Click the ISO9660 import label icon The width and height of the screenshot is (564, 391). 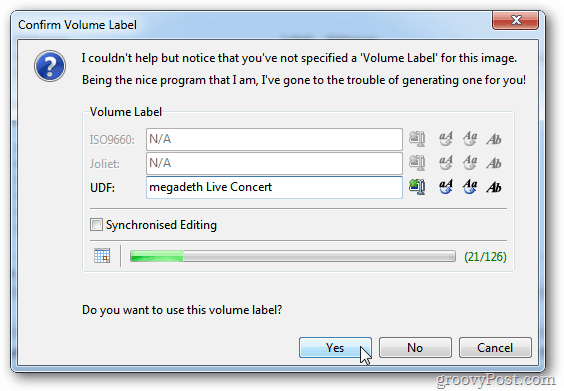coord(417,139)
